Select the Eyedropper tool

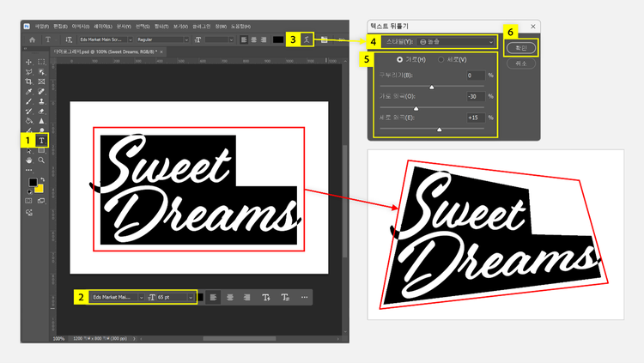(28, 92)
